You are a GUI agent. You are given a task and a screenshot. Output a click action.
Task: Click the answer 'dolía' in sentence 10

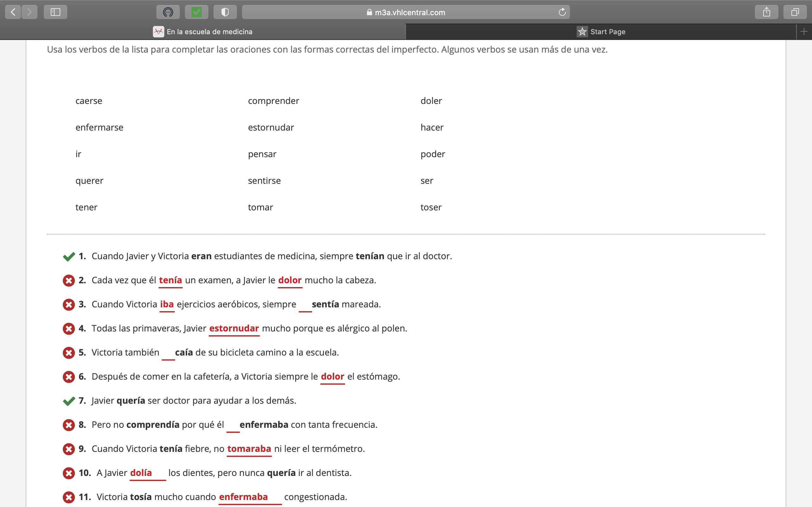tap(141, 473)
